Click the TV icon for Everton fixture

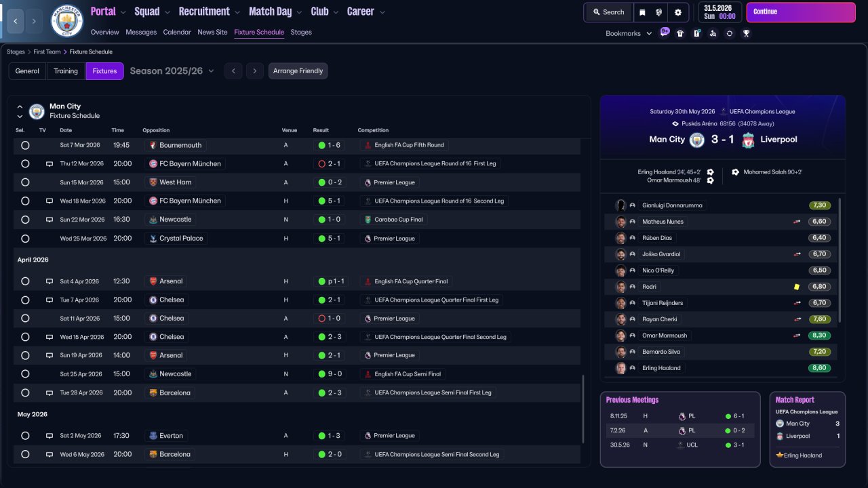point(50,436)
